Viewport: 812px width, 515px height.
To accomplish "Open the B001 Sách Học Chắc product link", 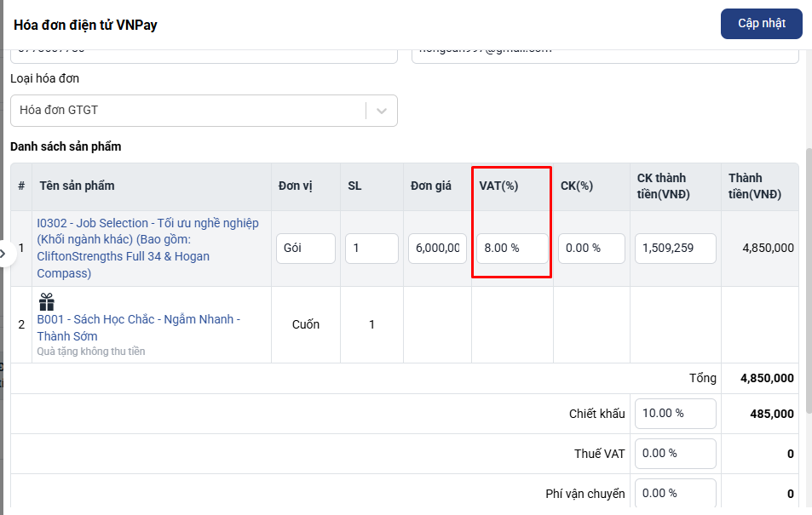I will point(138,327).
